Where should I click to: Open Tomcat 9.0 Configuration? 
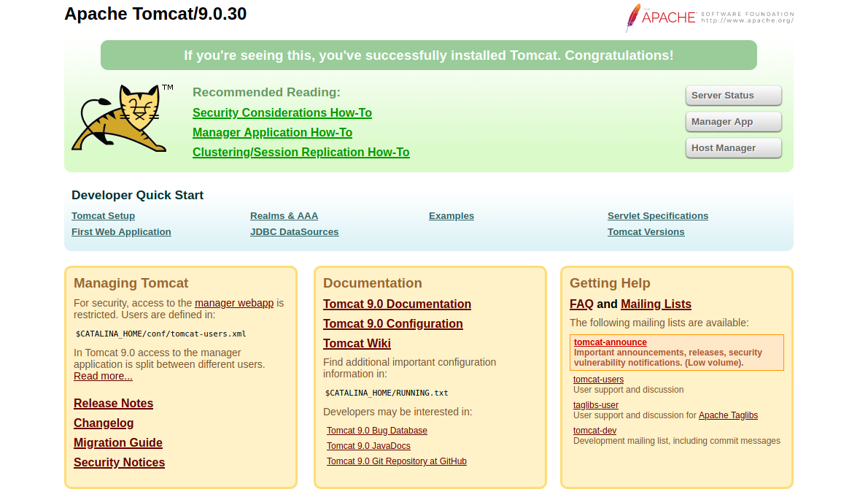tap(393, 324)
